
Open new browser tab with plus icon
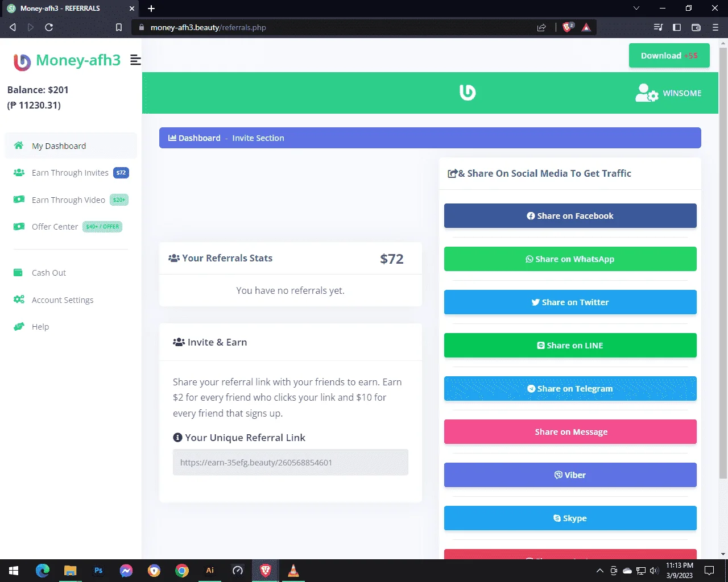(151, 8)
